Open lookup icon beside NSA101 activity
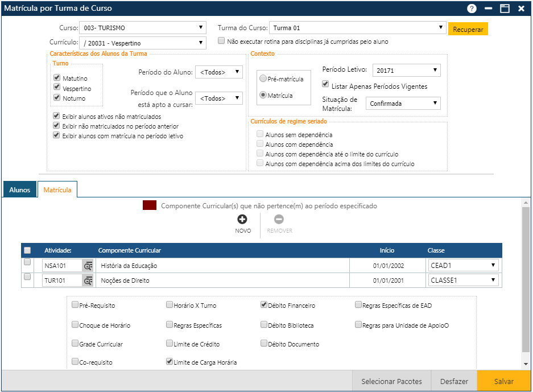 coord(88,266)
